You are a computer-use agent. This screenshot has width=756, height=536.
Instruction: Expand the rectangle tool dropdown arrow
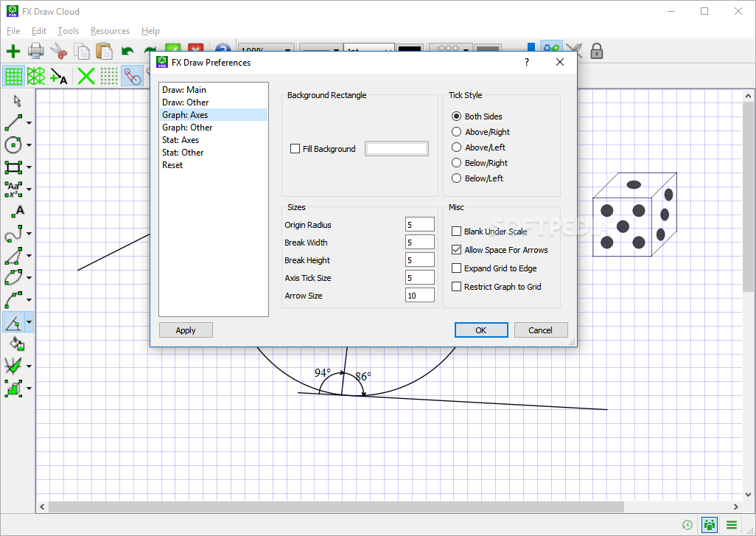click(x=29, y=167)
